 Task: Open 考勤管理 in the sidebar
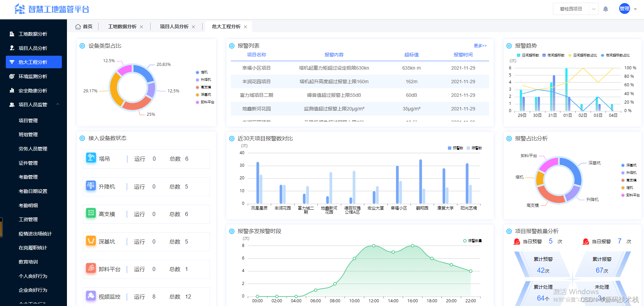click(28, 177)
